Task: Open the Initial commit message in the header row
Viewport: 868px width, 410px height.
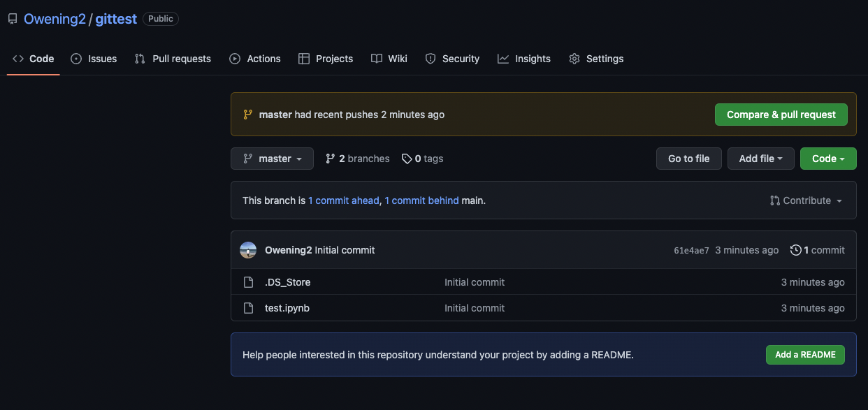Action: (x=345, y=250)
